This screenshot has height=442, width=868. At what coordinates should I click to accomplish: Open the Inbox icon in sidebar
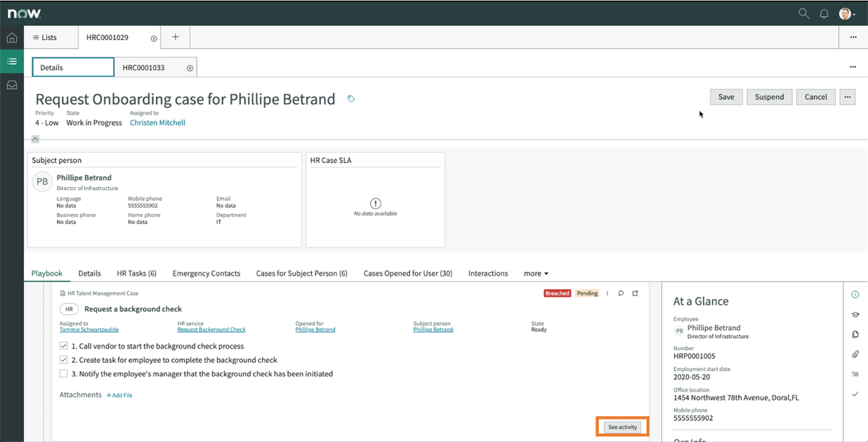click(x=12, y=85)
